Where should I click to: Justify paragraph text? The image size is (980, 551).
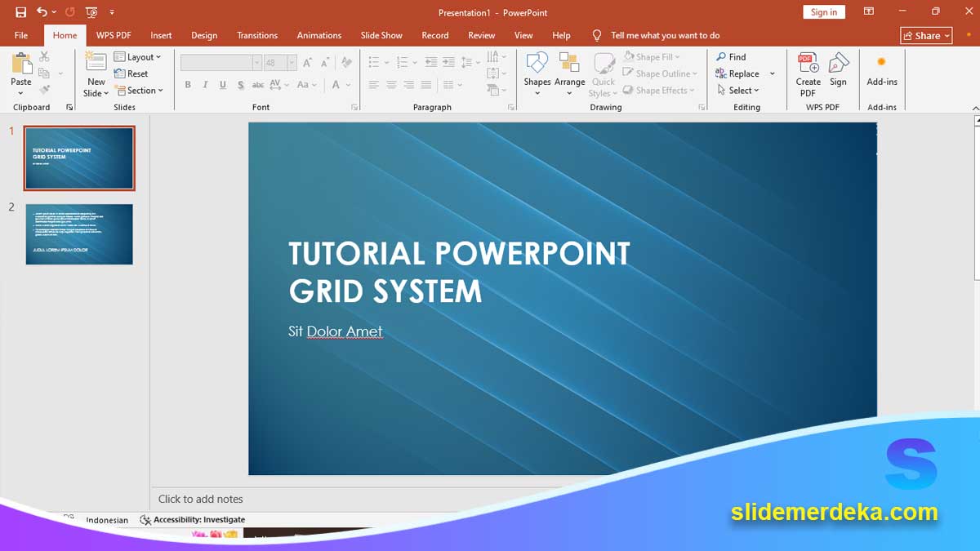426,85
